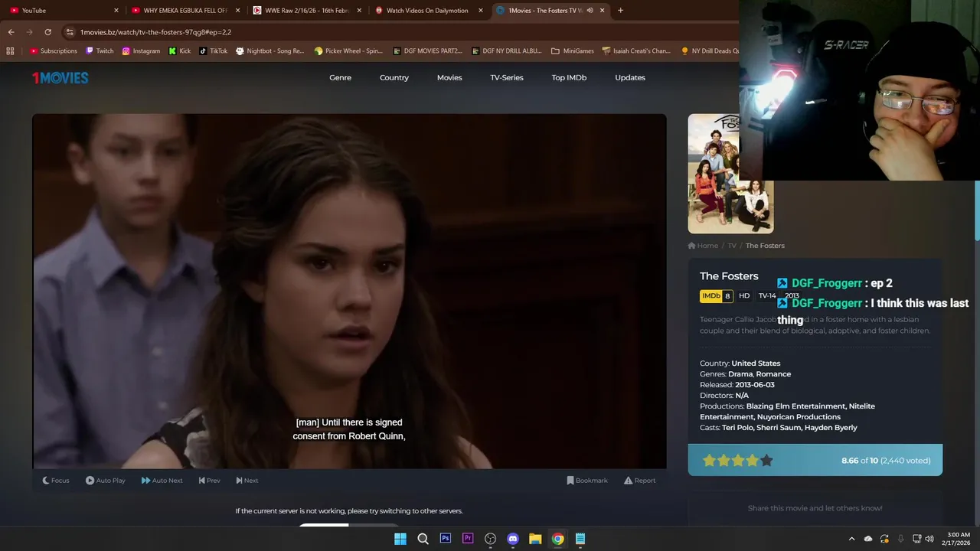Click the United States country link
Image resolution: width=980 pixels, height=551 pixels.
(756, 364)
